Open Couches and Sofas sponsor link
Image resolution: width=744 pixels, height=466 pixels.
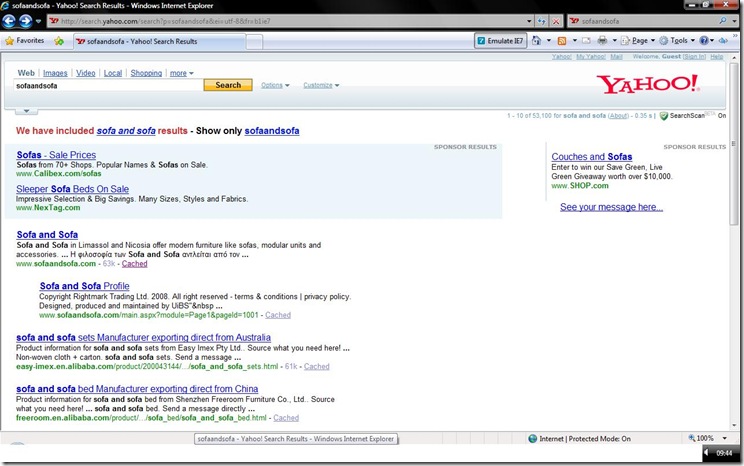click(x=592, y=157)
